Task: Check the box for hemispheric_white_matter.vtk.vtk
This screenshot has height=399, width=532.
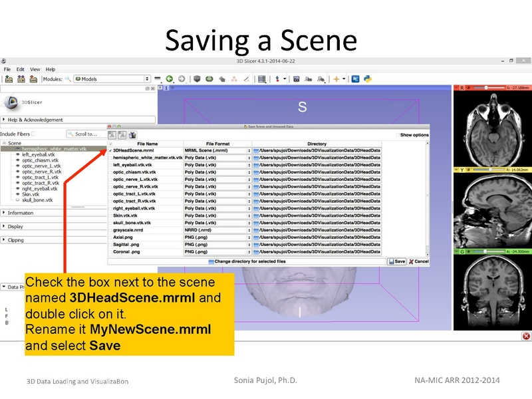Action: pos(110,158)
